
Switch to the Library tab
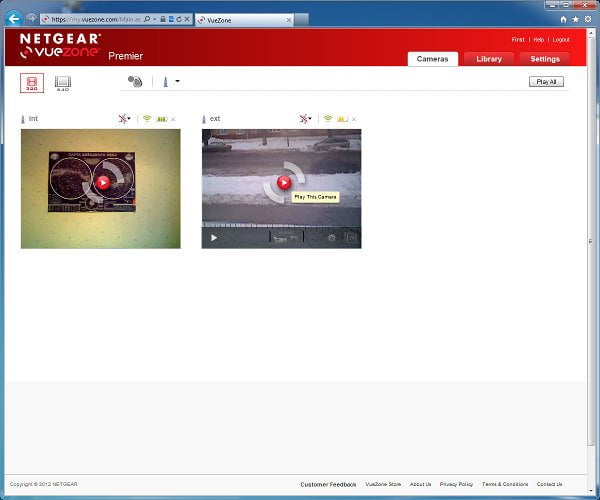(489, 59)
